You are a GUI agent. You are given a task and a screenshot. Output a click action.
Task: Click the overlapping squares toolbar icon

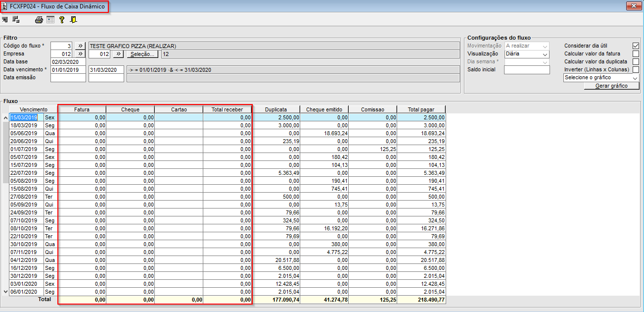pyautogui.click(x=16, y=20)
